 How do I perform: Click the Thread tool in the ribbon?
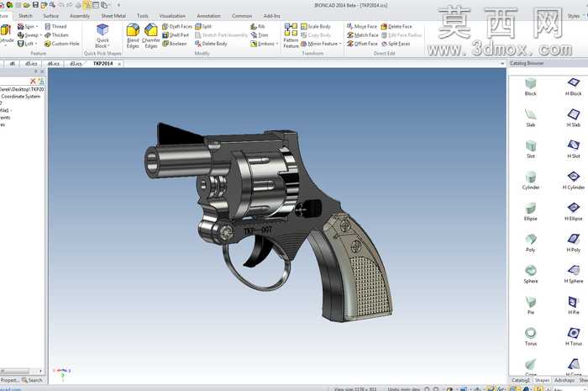tap(55, 26)
